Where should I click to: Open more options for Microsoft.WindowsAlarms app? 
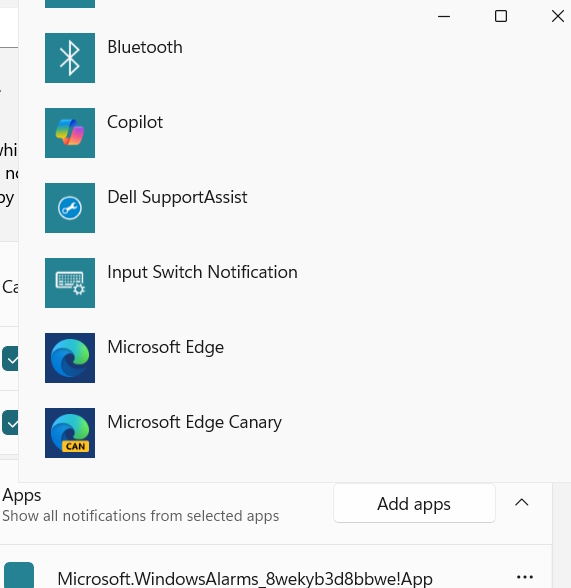coord(525,577)
